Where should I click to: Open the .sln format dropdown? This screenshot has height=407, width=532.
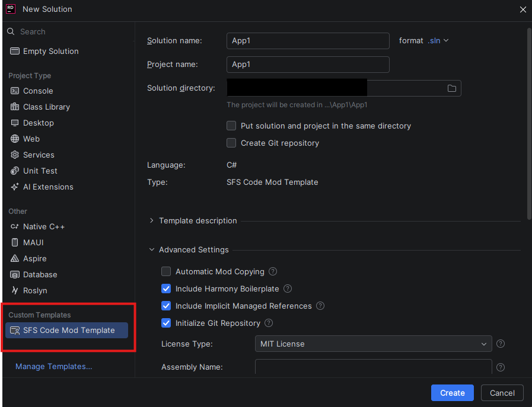(438, 41)
